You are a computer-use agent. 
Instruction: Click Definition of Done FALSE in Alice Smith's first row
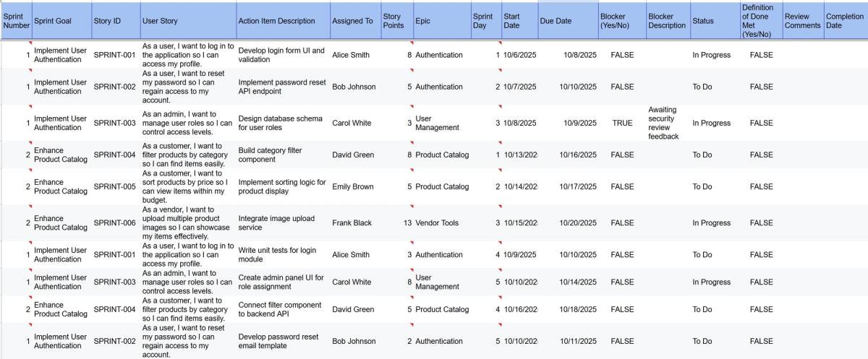(761, 55)
